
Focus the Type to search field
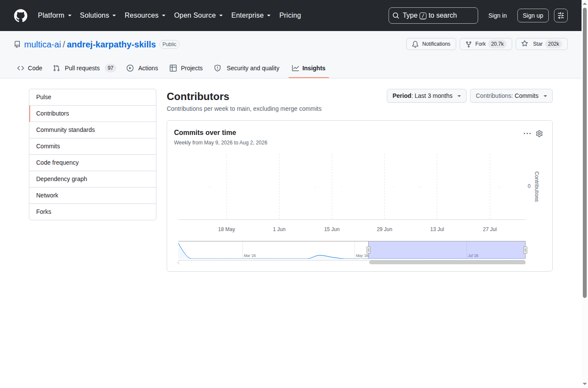[433, 16]
